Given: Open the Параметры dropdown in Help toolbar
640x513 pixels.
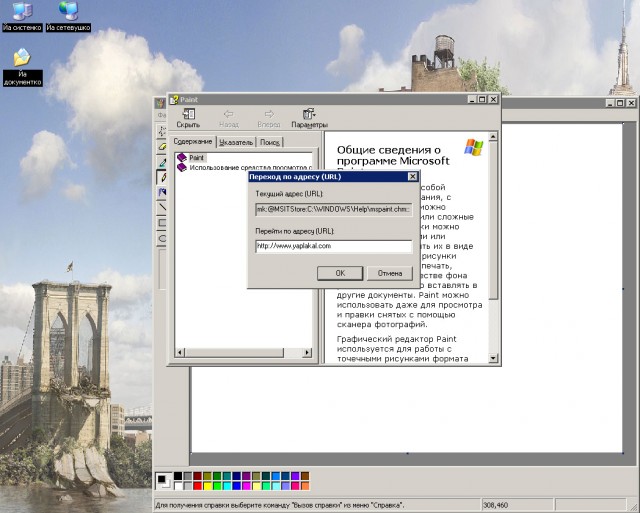Looking at the screenshot, I should click(x=309, y=118).
